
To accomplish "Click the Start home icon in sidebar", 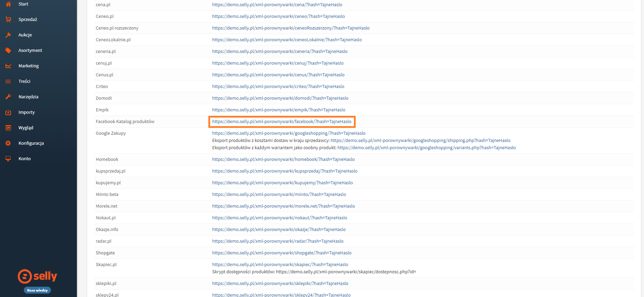I will (x=8, y=4).
